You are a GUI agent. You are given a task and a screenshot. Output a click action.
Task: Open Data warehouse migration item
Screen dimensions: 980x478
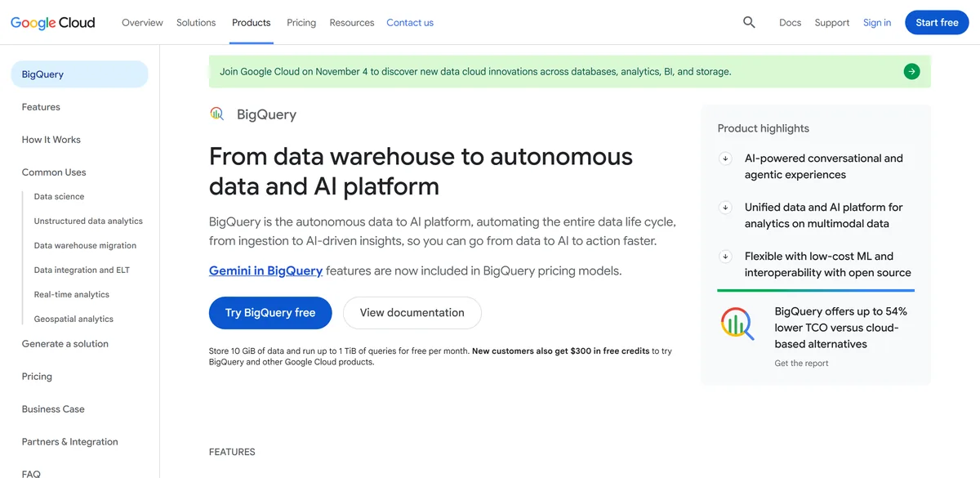pos(85,246)
